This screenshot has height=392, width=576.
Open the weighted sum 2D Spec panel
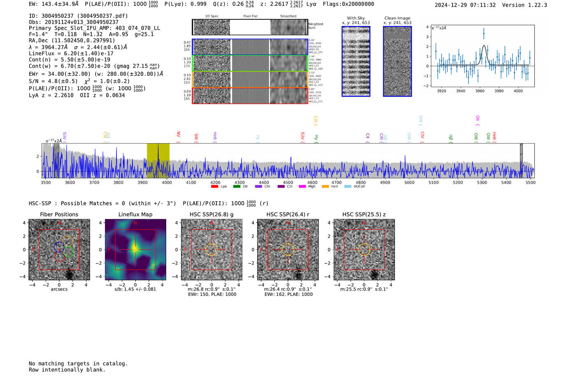[212, 27]
